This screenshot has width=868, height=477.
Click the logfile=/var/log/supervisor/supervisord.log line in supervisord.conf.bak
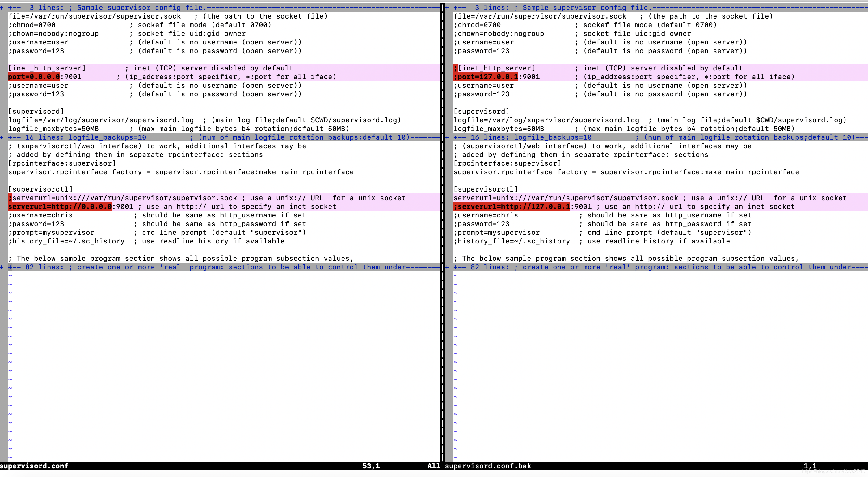tap(650, 120)
